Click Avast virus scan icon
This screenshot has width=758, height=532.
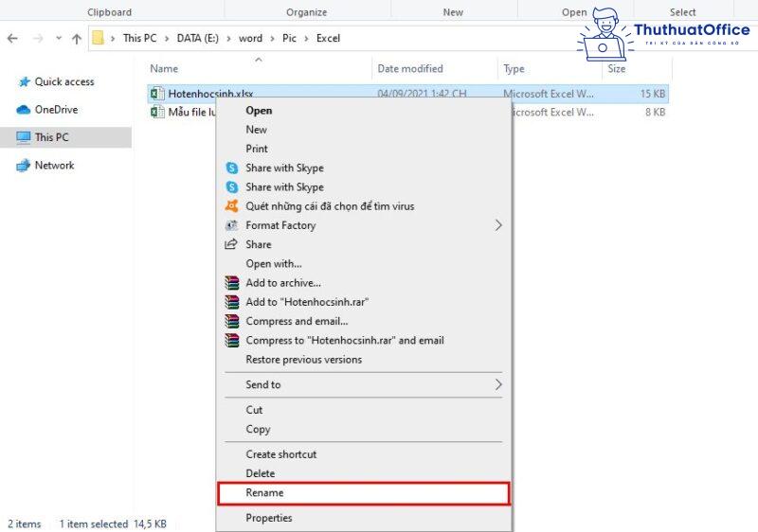click(232, 206)
